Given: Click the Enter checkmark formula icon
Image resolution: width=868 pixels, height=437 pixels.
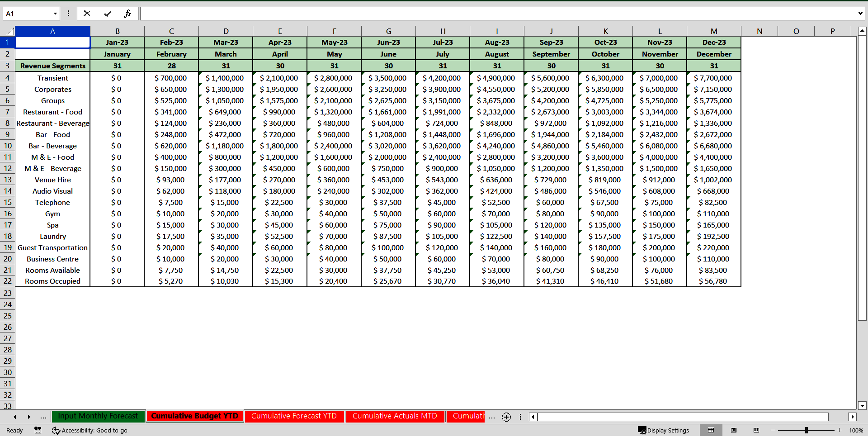Looking at the screenshot, I should [108, 14].
